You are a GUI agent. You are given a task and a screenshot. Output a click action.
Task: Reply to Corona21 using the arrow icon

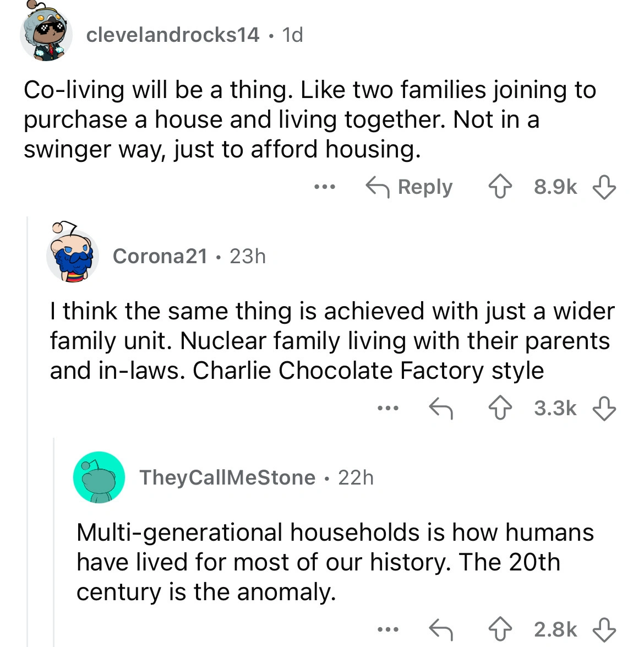441,409
